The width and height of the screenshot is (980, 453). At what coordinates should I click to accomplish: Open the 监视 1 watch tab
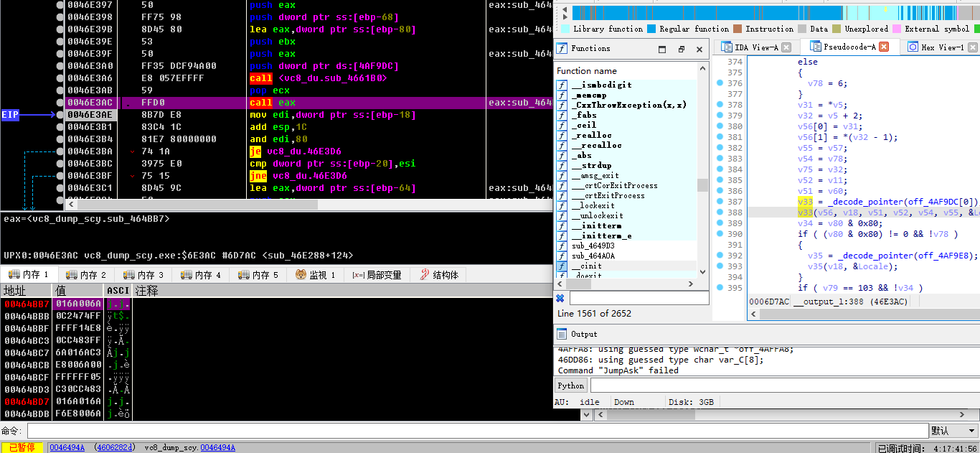click(x=315, y=275)
